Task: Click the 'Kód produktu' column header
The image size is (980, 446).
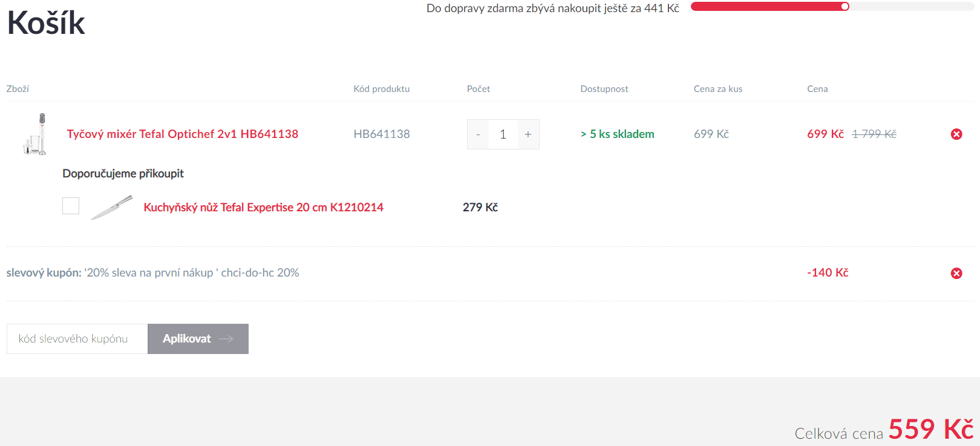Action: pos(382,89)
